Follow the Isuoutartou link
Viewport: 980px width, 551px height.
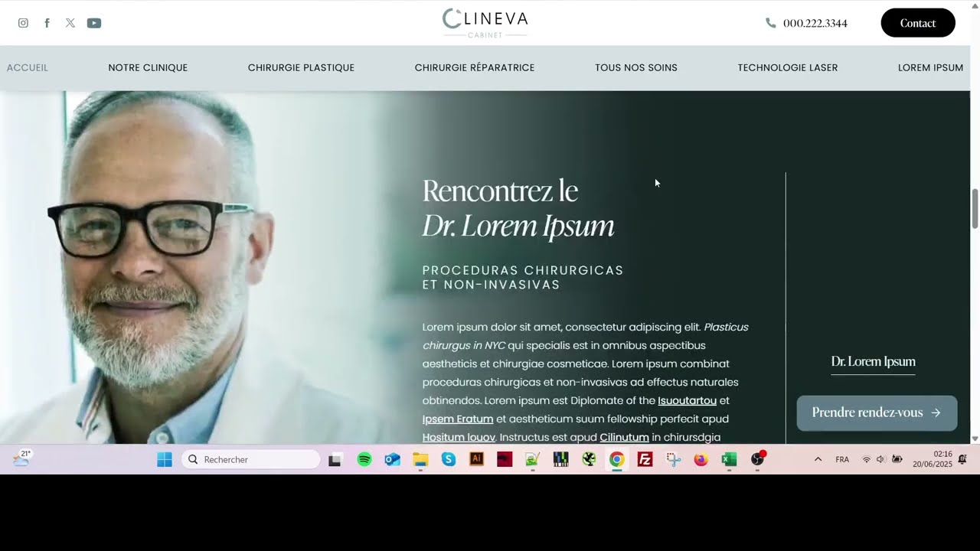coord(688,400)
